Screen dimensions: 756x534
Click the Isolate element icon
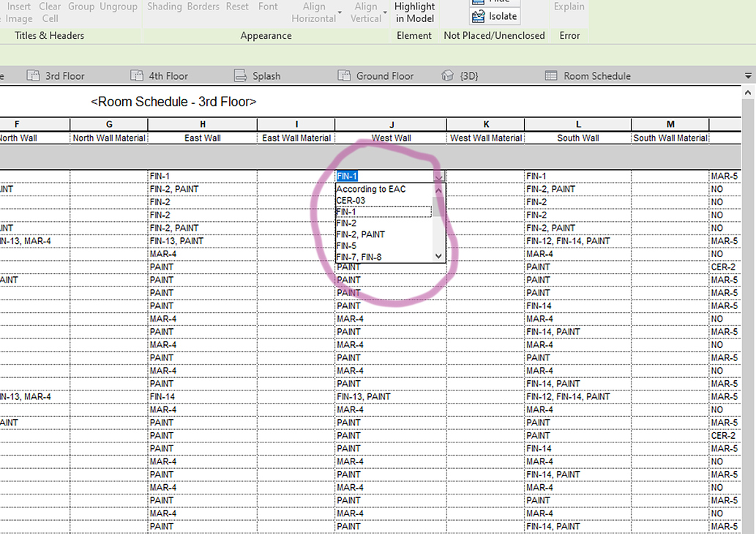pyautogui.click(x=494, y=15)
